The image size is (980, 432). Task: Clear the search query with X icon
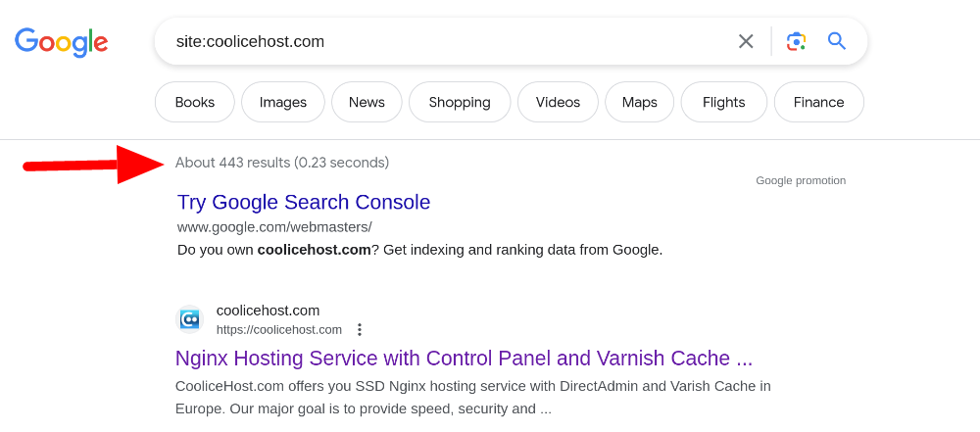pyautogui.click(x=746, y=41)
